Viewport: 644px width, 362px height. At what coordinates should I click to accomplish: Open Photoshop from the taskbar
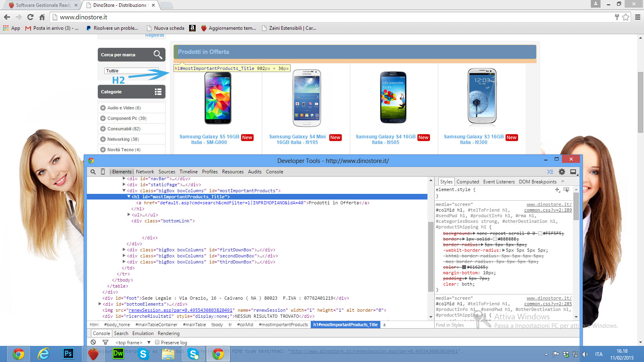point(68,354)
